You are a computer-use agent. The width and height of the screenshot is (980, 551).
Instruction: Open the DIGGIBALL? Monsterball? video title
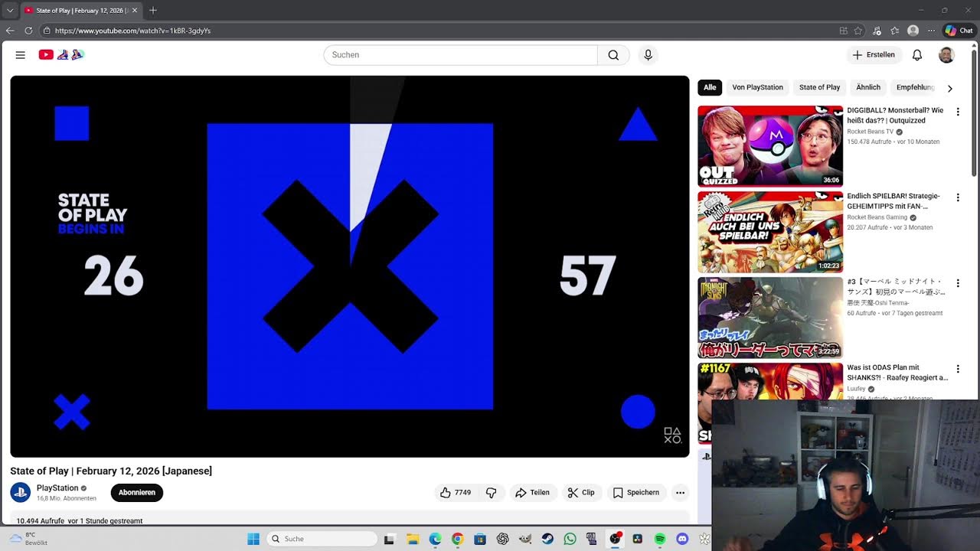tap(895, 116)
